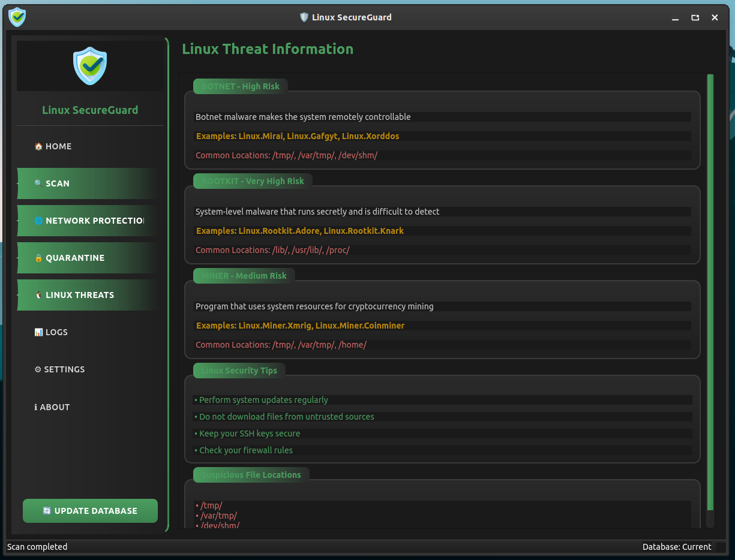Select the MINER - Medium Risk heading
Viewport: 735px width, 560px height.
click(x=244, y=276)
